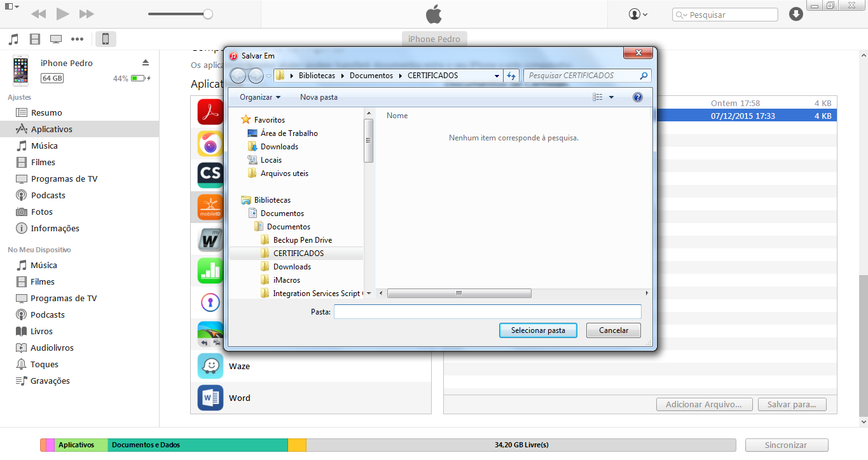Viewport: 868px width, 460px height.
Task: Select the 1Password app icon
Action: tap(210, 302)
